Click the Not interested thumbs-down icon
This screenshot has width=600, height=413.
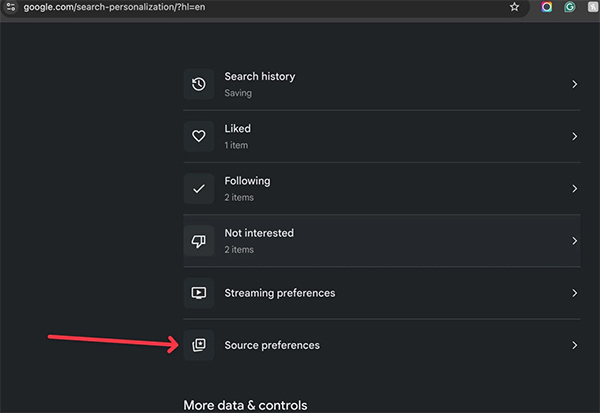199,241
